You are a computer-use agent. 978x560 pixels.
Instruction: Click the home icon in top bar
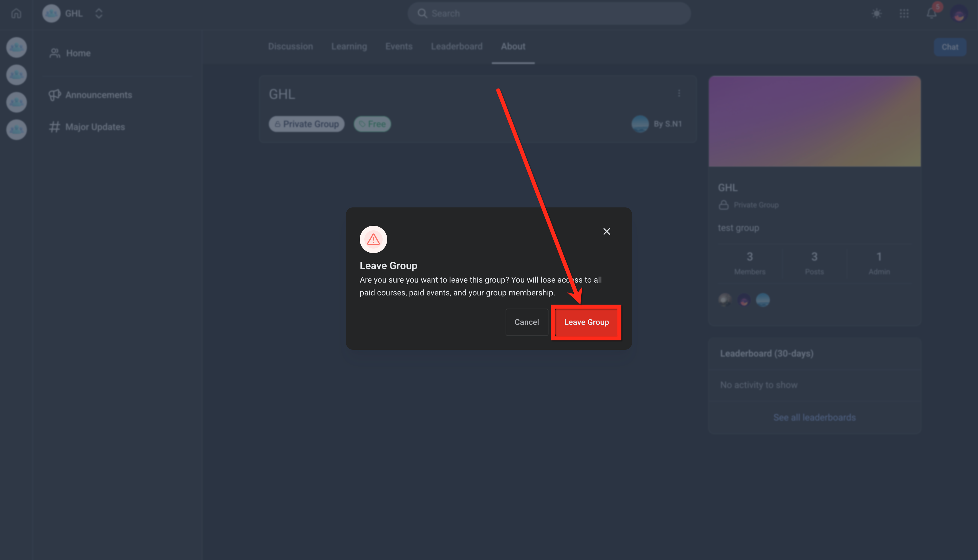(16, 13)
